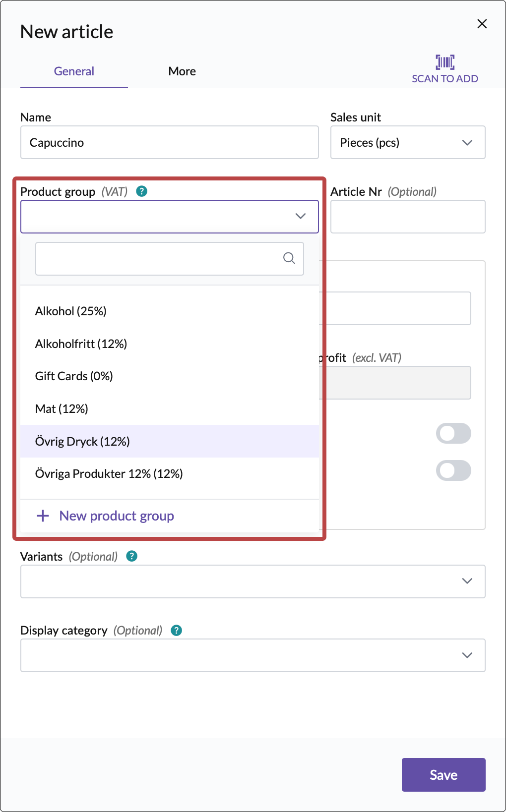Click the Display category help icon

[177, 630]
